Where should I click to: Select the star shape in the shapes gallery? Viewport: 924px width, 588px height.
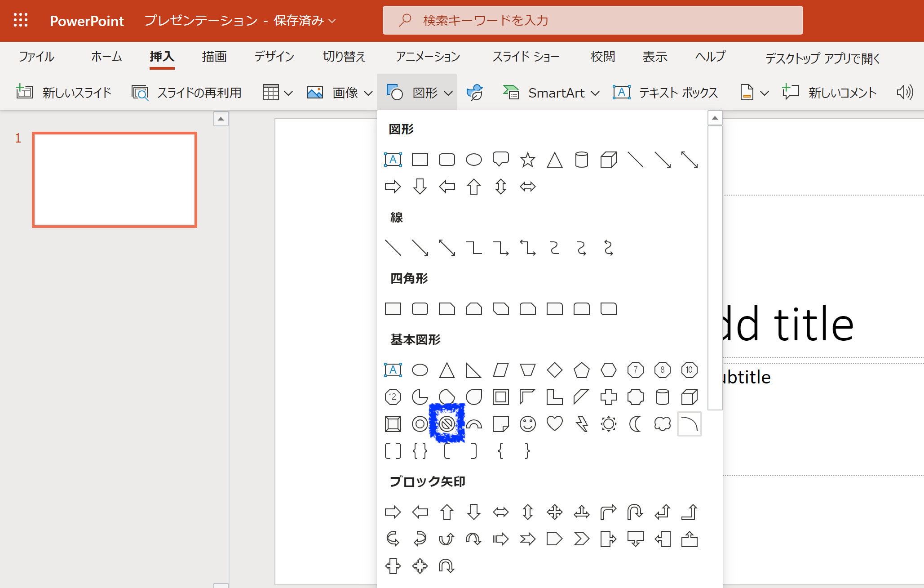[x=527, y=160]
